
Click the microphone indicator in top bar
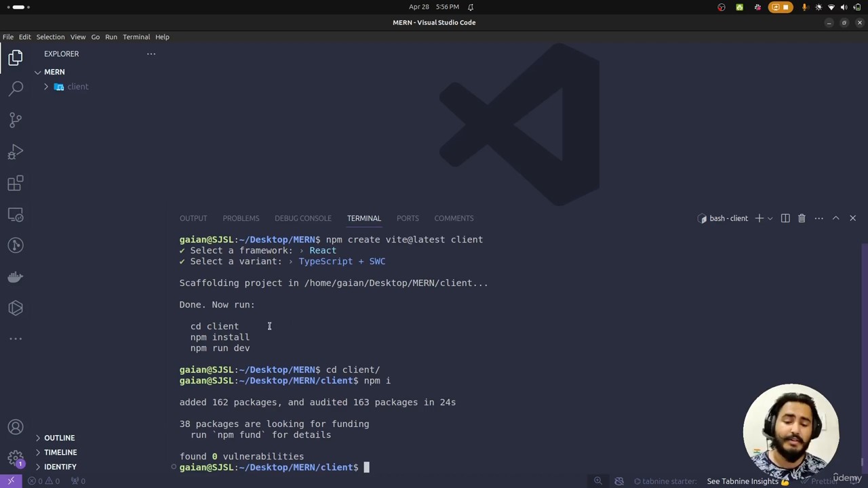(x=805, y=7)
